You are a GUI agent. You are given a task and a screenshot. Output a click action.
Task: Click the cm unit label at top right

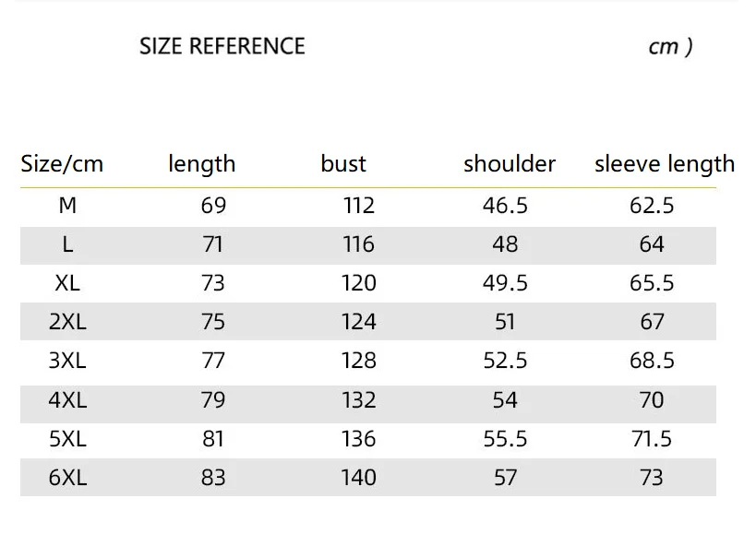click(669, 47)
